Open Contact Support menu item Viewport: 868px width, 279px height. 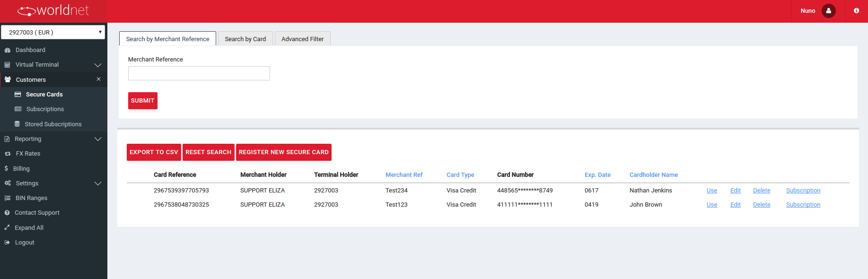pyautogui.click(x=37, y=213)
